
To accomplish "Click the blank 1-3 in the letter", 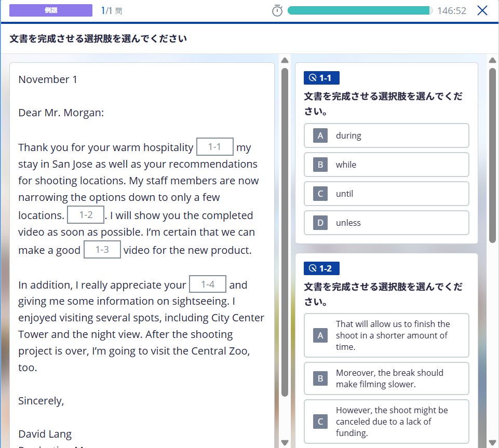I will click(102, 250).
